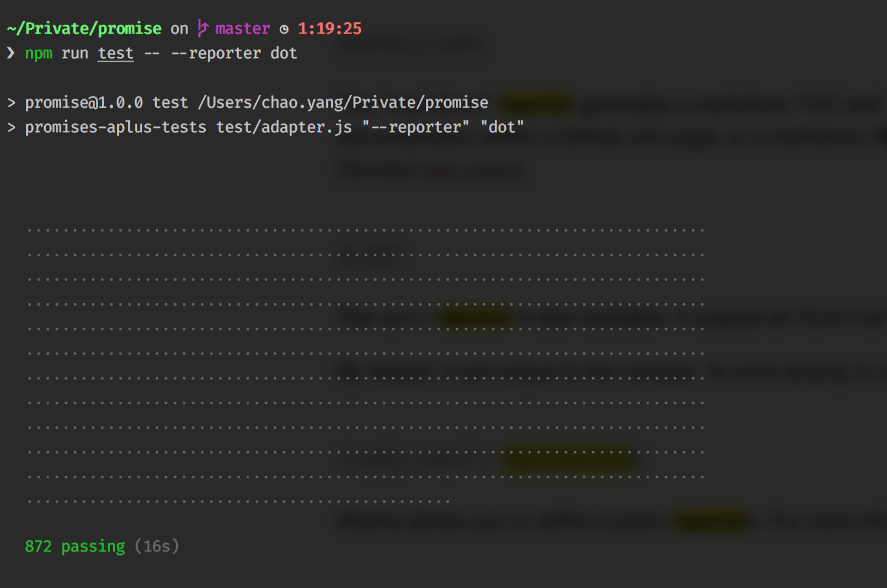Image resolution: width=887 pixels, height=588 pixels.
Task: Click the /Users/chao.yang/Private/promise path
Action: pos(343,103)
